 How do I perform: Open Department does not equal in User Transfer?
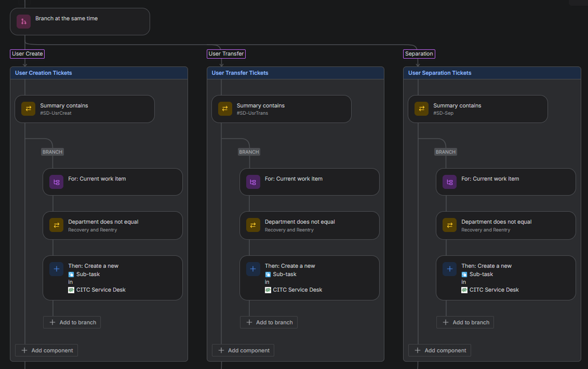[309, 225]
